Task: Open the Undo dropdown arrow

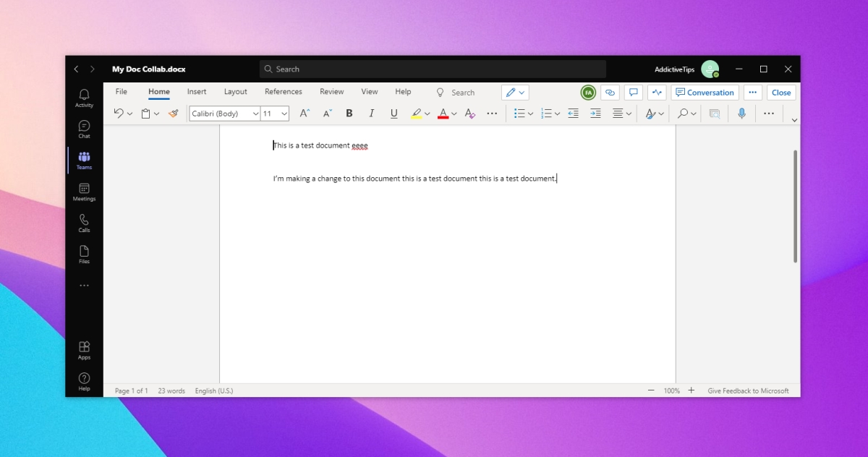Action: click(x=130, y=114)
